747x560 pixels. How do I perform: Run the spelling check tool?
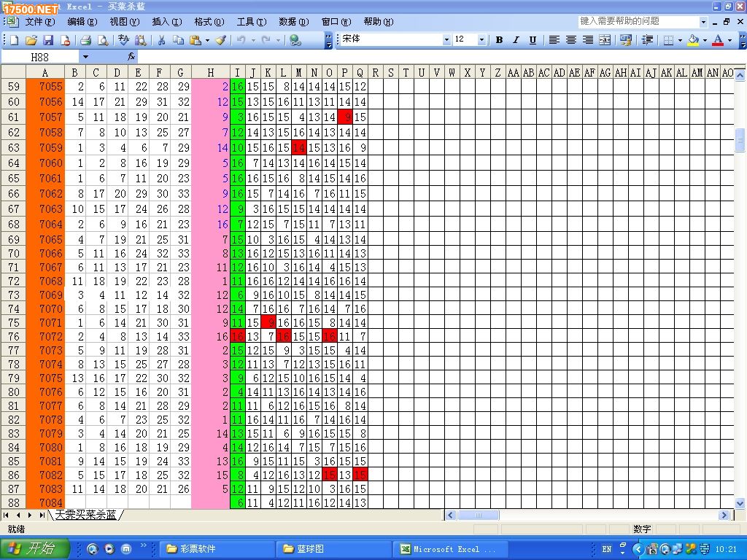pos(123,41)
